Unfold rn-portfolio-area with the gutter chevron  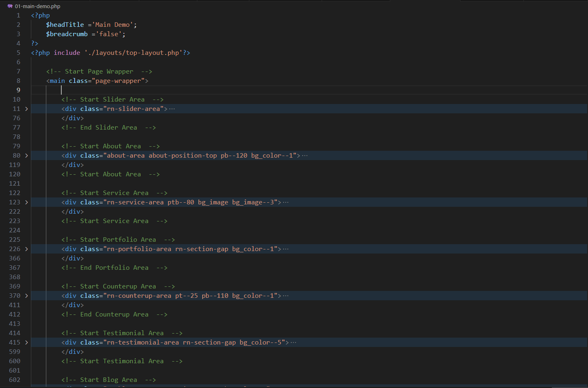[27, 249]
